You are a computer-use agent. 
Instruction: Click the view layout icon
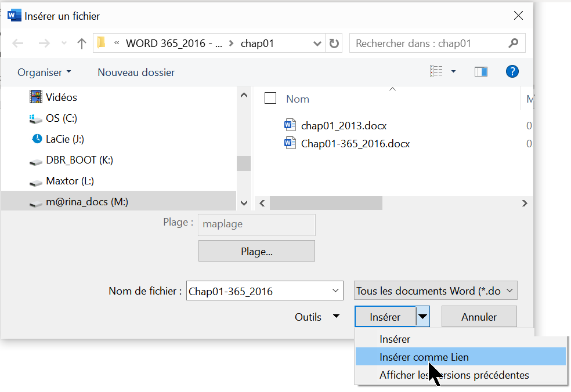point(436,72)
